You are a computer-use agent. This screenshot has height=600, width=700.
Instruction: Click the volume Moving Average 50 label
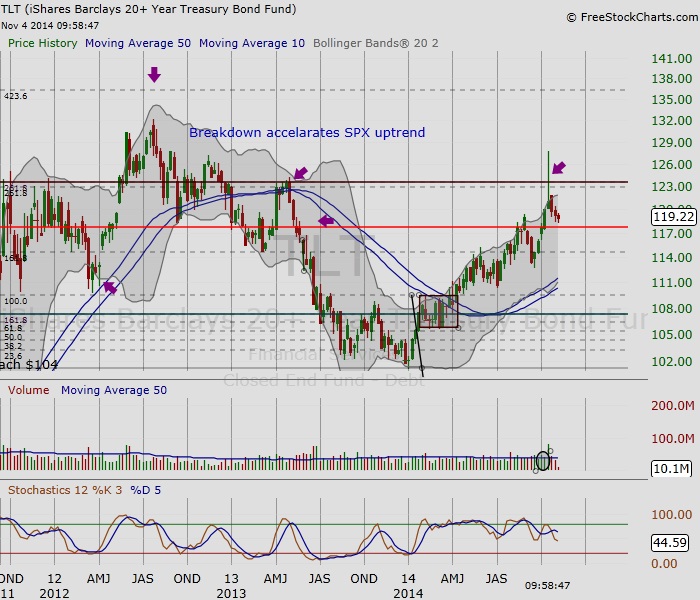[x=114, y=390]
